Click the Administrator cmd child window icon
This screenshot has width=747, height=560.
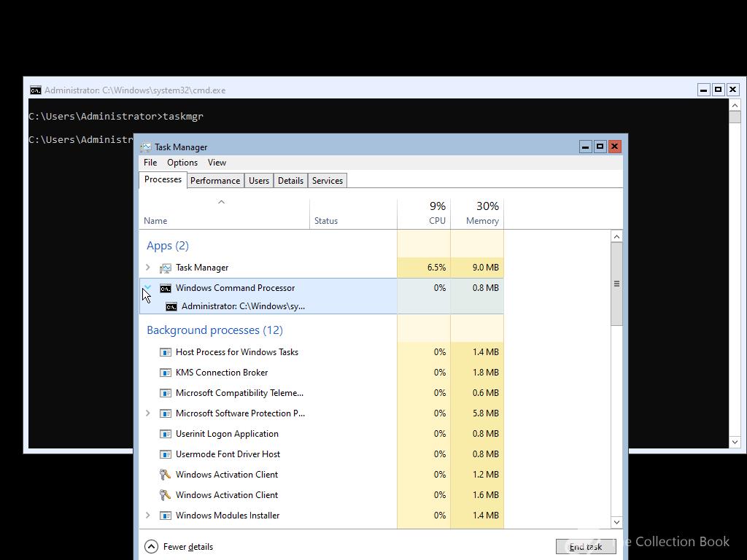tap(171, 307)
